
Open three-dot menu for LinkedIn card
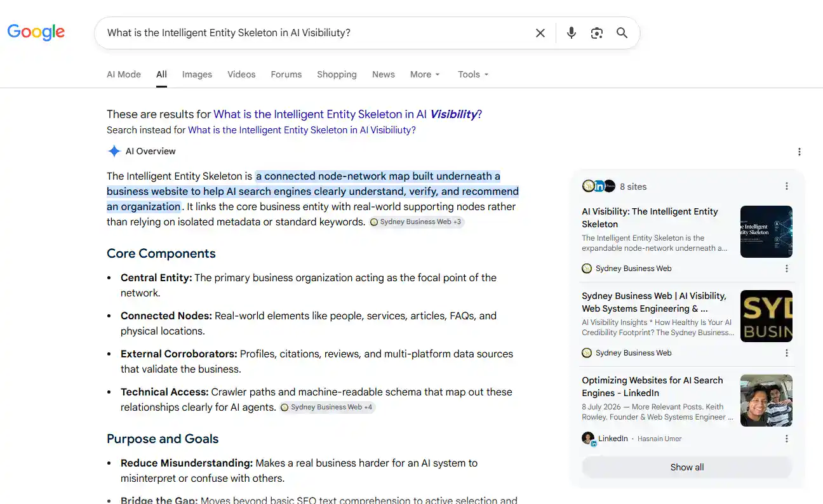pos(787,439)
